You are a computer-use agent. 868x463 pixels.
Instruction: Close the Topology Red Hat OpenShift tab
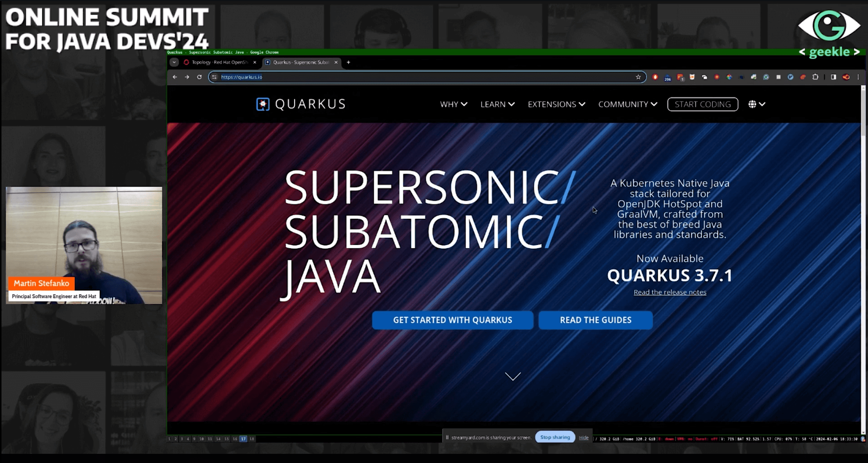[255, 62]
